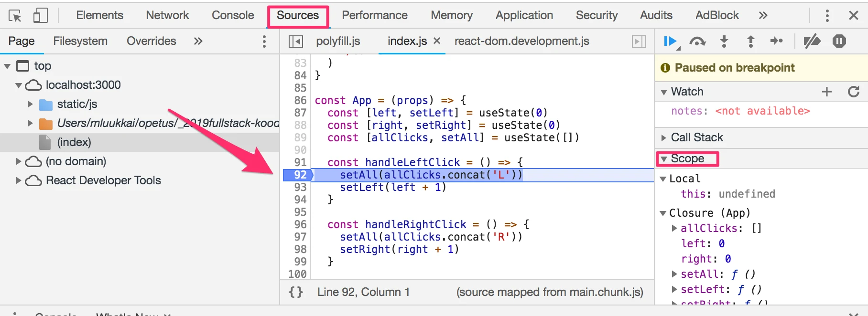Toggle the device toolbar icon
The height and width of the screenshot is (316, 868).
pos(41,15)
